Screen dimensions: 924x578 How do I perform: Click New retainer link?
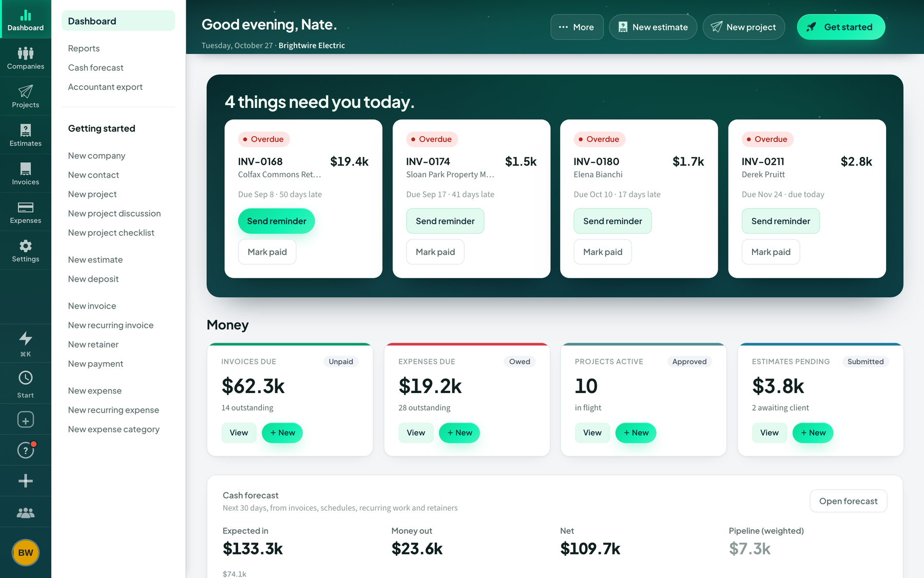[93, 345]
